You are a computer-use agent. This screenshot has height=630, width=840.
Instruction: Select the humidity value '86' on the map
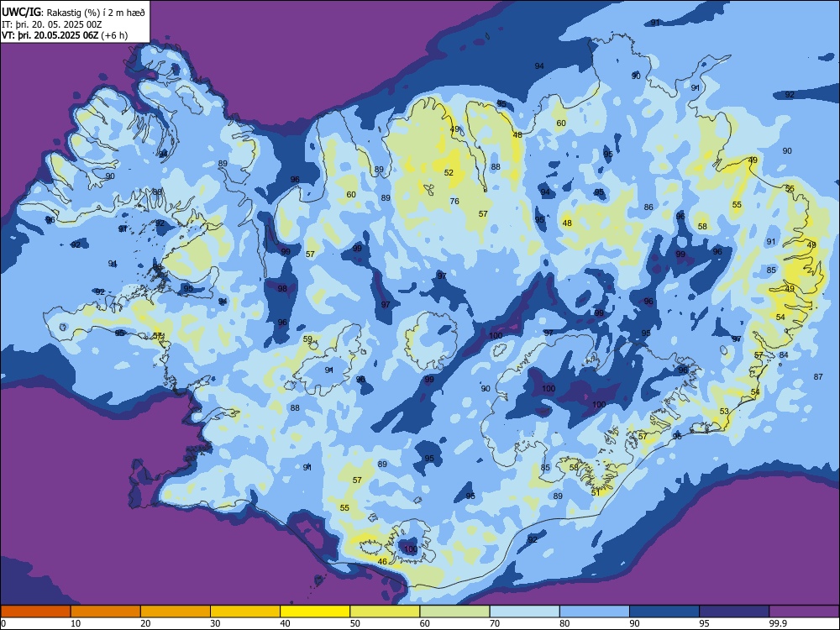click(x=648, y=207)
